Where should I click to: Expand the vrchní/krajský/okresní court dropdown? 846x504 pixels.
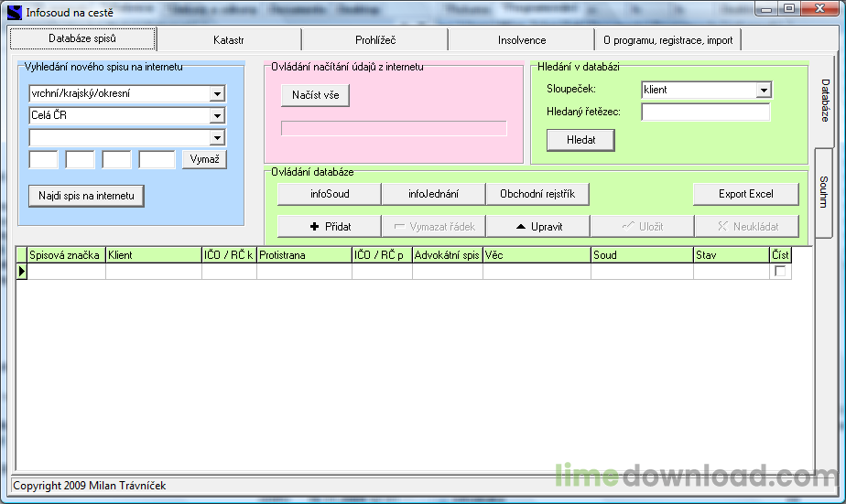point(217,94)
